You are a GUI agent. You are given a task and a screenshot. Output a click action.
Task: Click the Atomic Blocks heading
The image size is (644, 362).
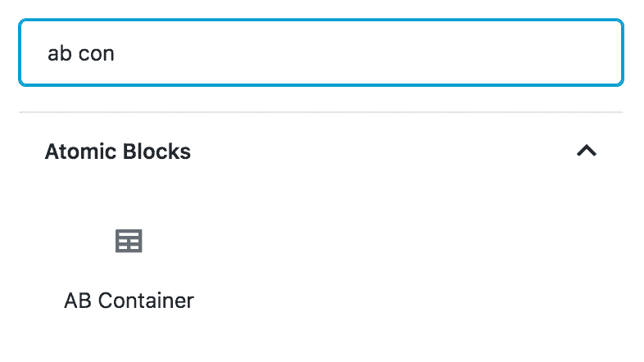point(117,152)
